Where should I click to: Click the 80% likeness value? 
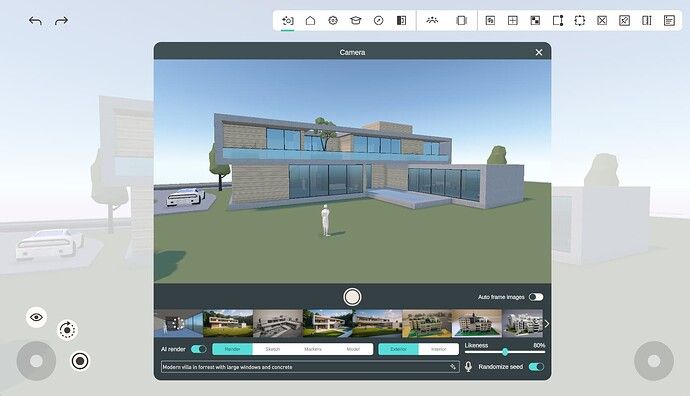(539, 345)
